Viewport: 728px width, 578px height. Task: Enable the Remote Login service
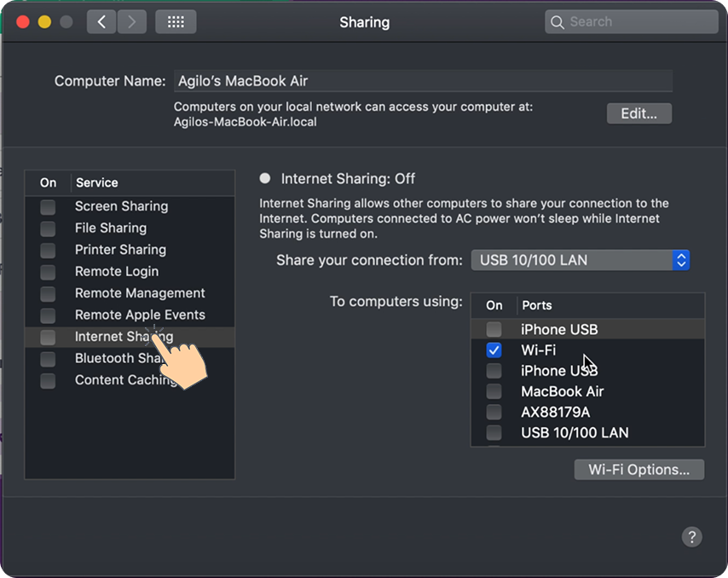48,271
